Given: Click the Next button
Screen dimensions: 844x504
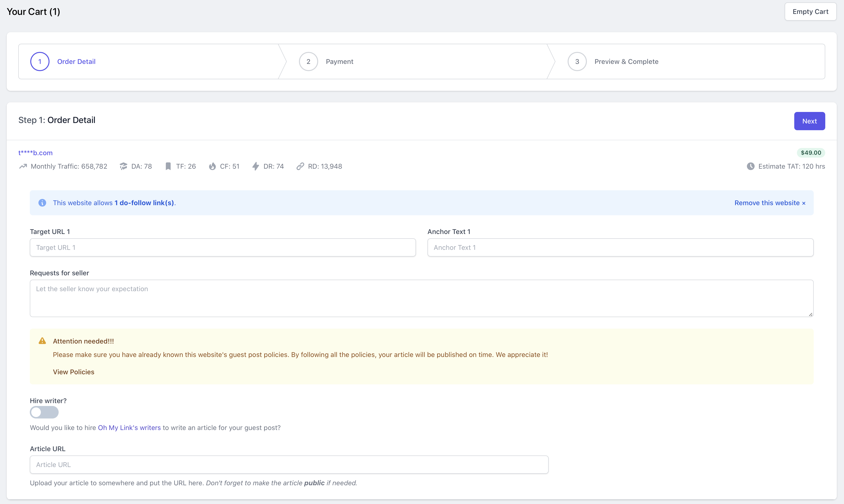Looking at the screenshot, I should pos(809,121).
